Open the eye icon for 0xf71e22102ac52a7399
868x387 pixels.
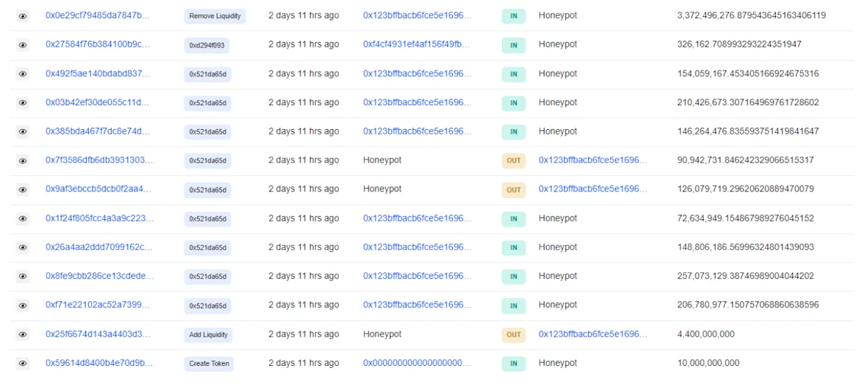[x=22, y=306]
